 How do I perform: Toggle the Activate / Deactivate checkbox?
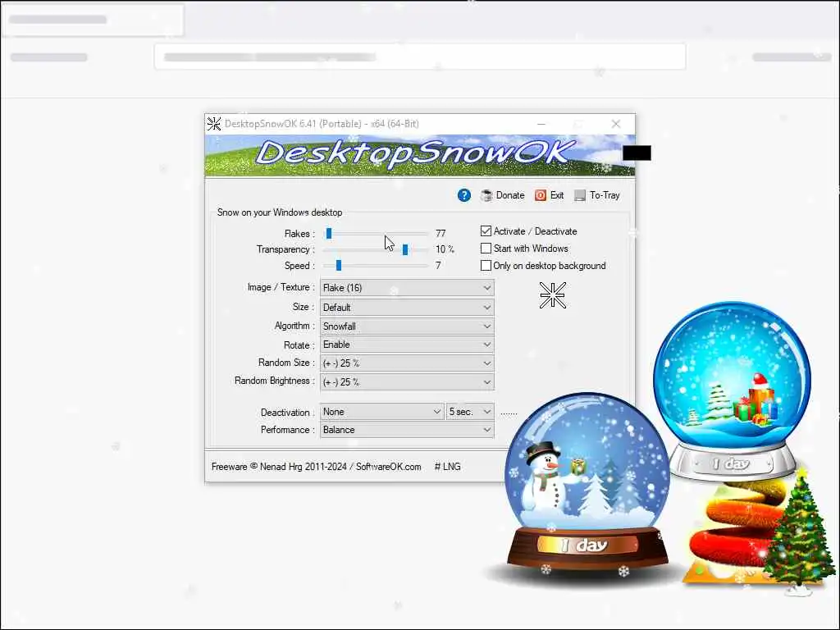(x=486, y=231)
